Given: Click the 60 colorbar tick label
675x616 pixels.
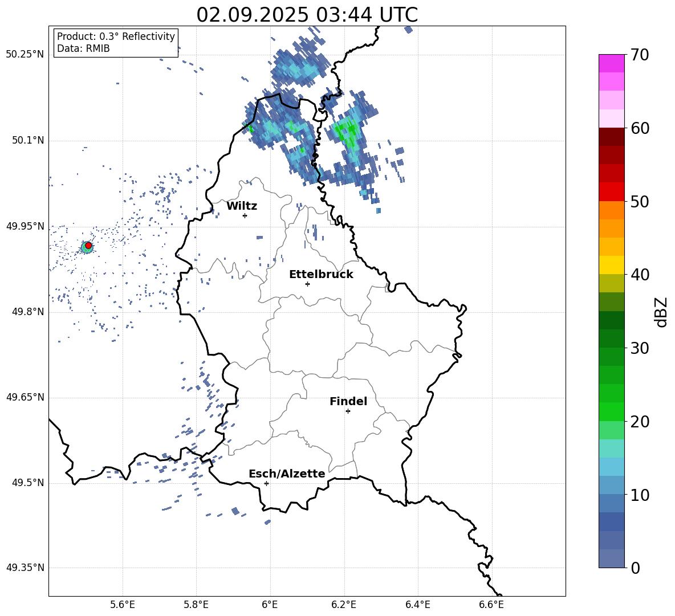Looking at the screenshot, I should pos(640,128).
